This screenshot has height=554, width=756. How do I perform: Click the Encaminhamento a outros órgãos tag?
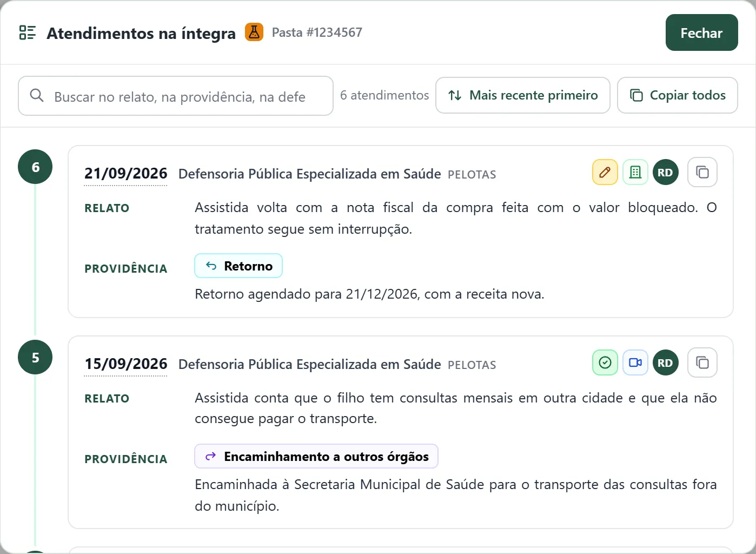coord(316,456)
